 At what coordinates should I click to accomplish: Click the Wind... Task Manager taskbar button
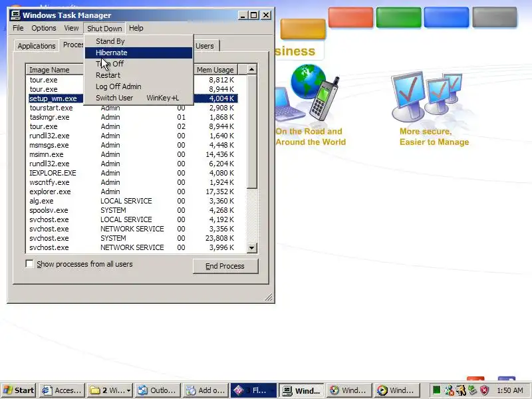pyautogui.click(x=302, y=390)
